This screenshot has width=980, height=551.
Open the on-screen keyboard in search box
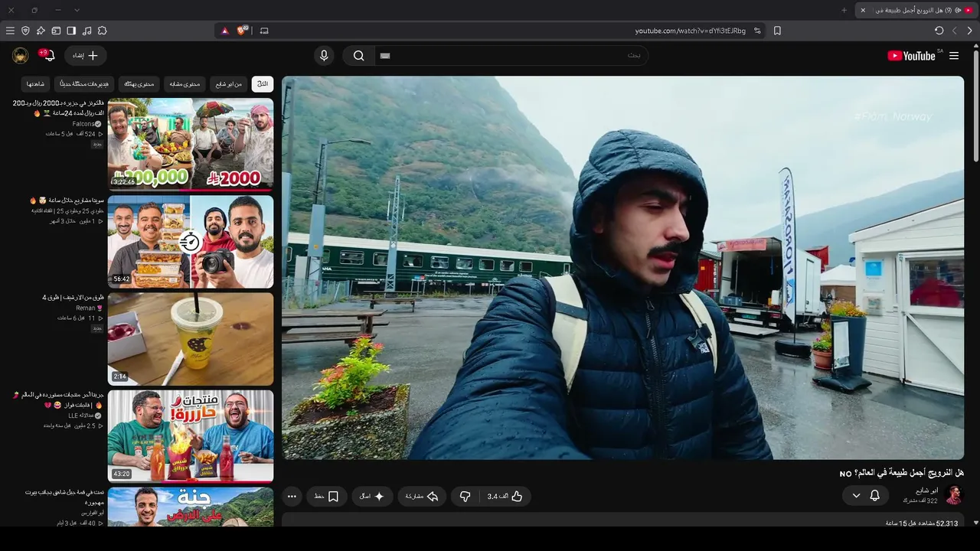[385, 56]
